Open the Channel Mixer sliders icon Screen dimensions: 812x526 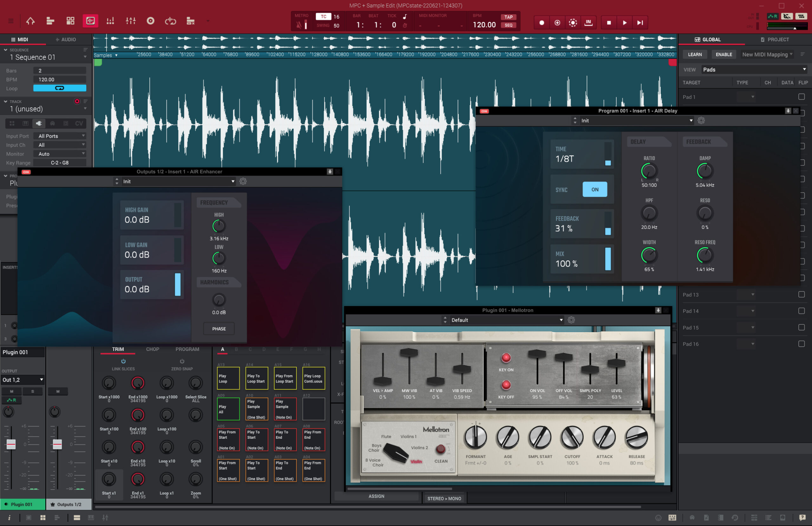pos(131,21)
